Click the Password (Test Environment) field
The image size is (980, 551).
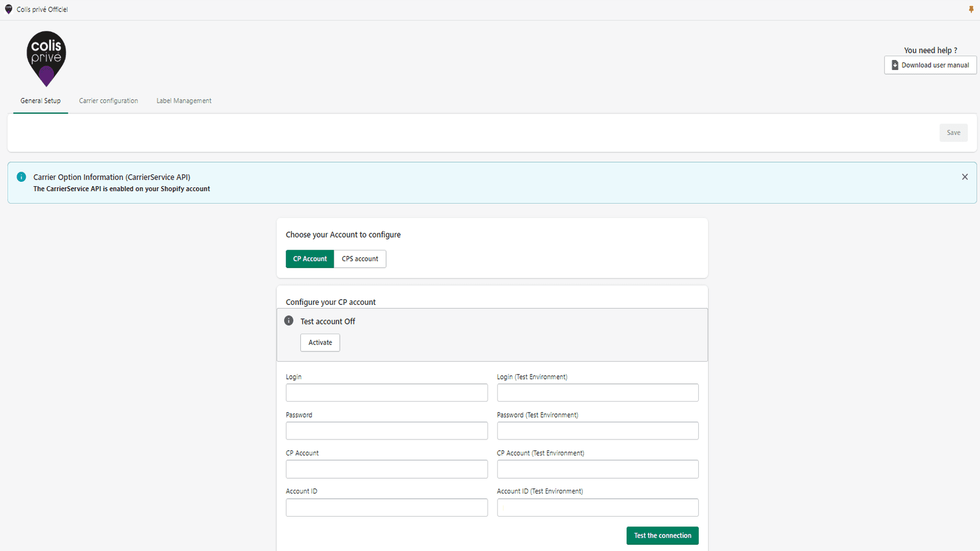click(x=597, y=430)
